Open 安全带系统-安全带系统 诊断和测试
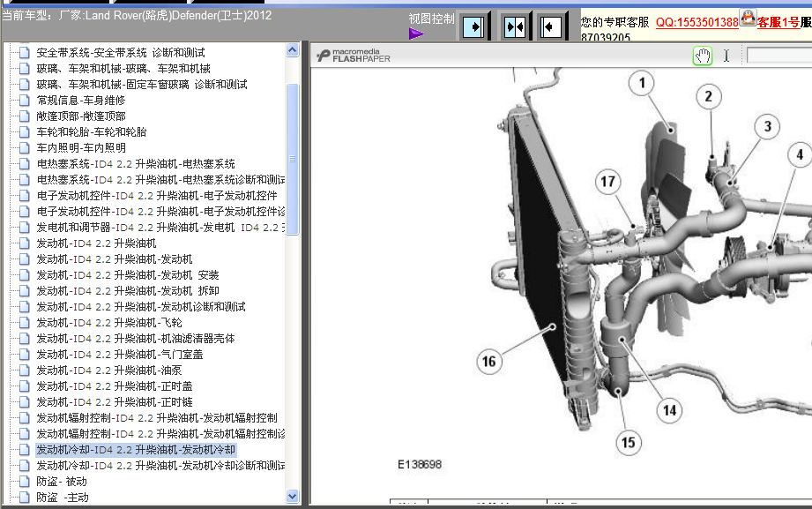Viewport: 812px width, 509px height. (121, 53)
